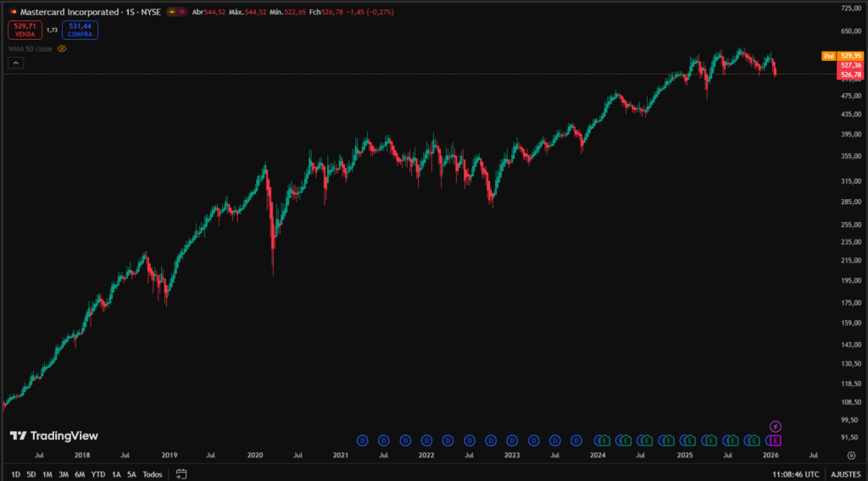Click the first blue D dividend marker
This screenshot has width=868, height=481.
(x=362, y=440)
